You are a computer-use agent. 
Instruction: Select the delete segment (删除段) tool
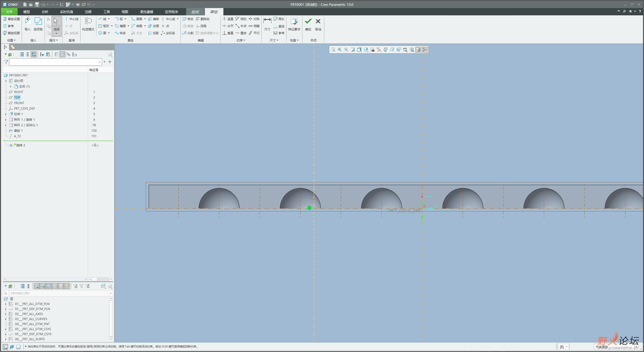(203, 19)
